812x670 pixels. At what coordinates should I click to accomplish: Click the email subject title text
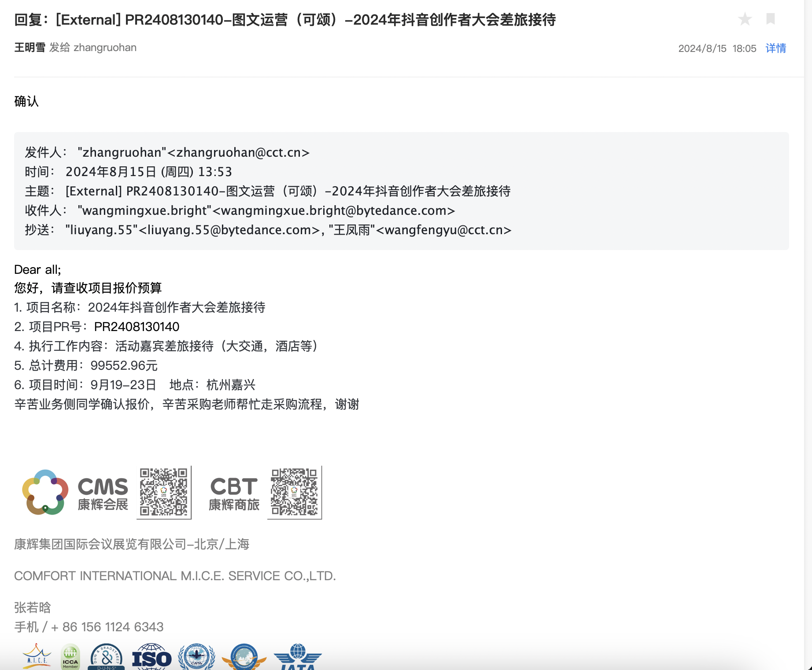tap(285, 20)
